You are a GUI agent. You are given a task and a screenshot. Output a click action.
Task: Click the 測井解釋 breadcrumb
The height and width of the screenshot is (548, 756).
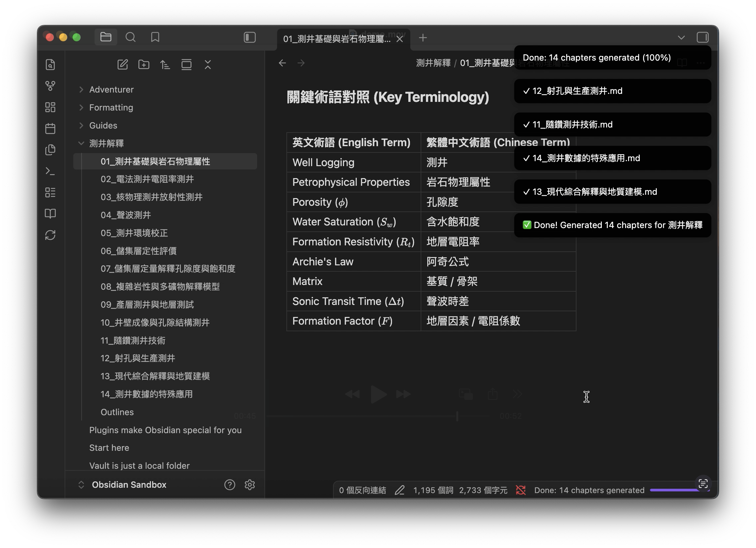pyautogui.click(x=433, y=63)
